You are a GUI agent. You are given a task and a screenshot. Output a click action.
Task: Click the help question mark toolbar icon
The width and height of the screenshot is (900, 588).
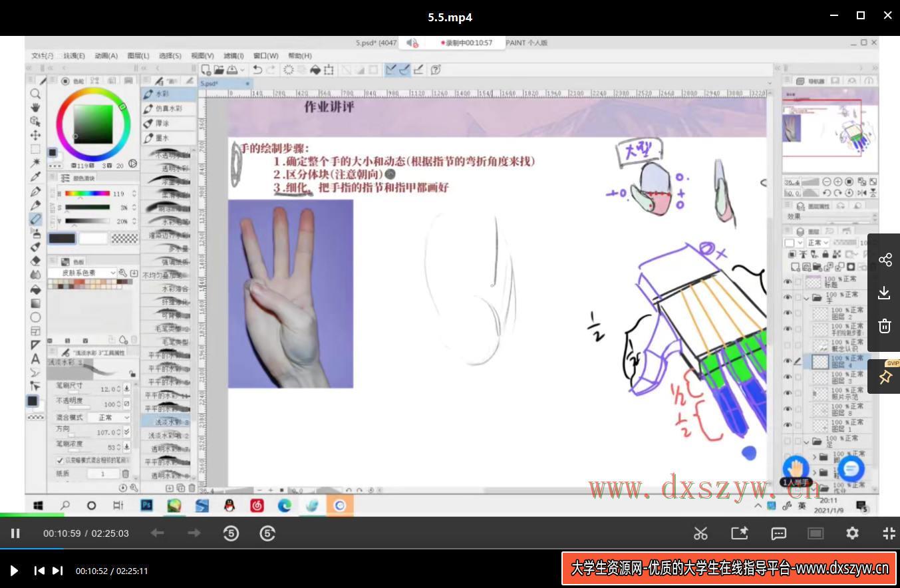pos(436,69)
